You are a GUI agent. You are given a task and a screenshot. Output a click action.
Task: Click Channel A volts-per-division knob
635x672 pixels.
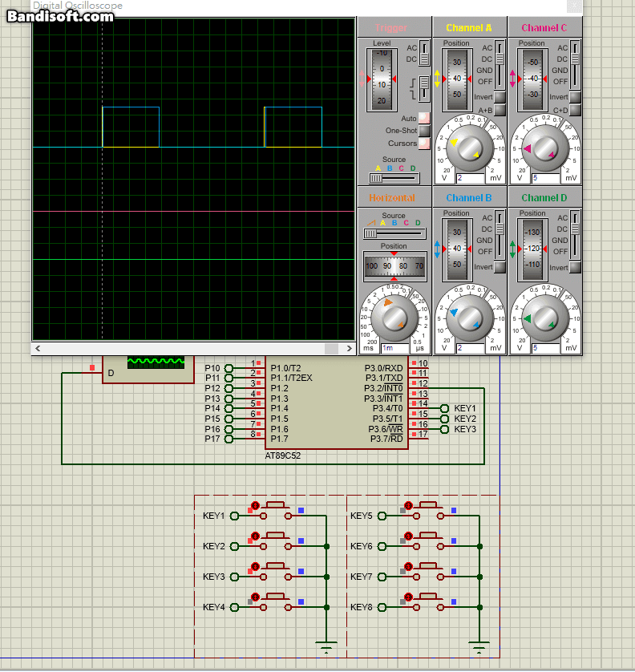click(x=470, y=147)
